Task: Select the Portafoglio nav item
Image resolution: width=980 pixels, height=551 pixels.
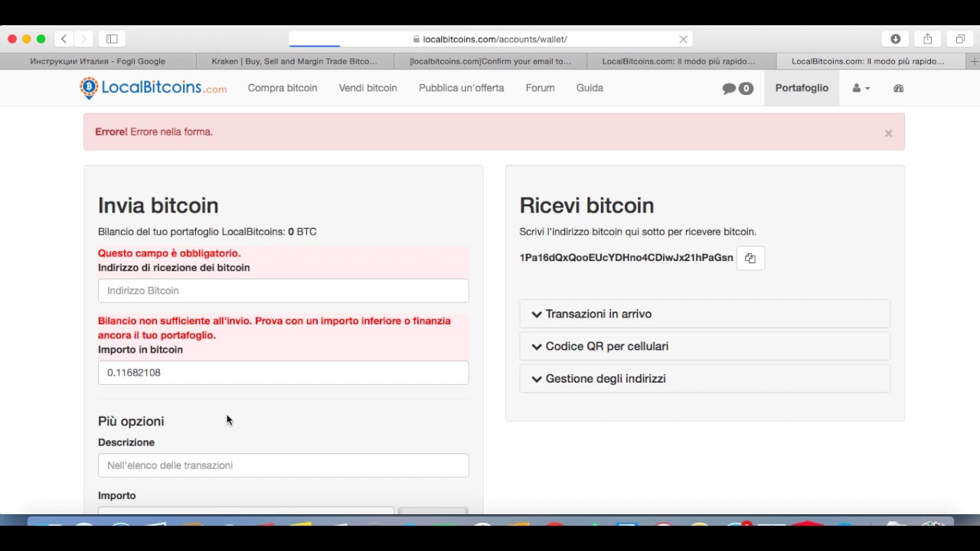Action: click(802, 88)
